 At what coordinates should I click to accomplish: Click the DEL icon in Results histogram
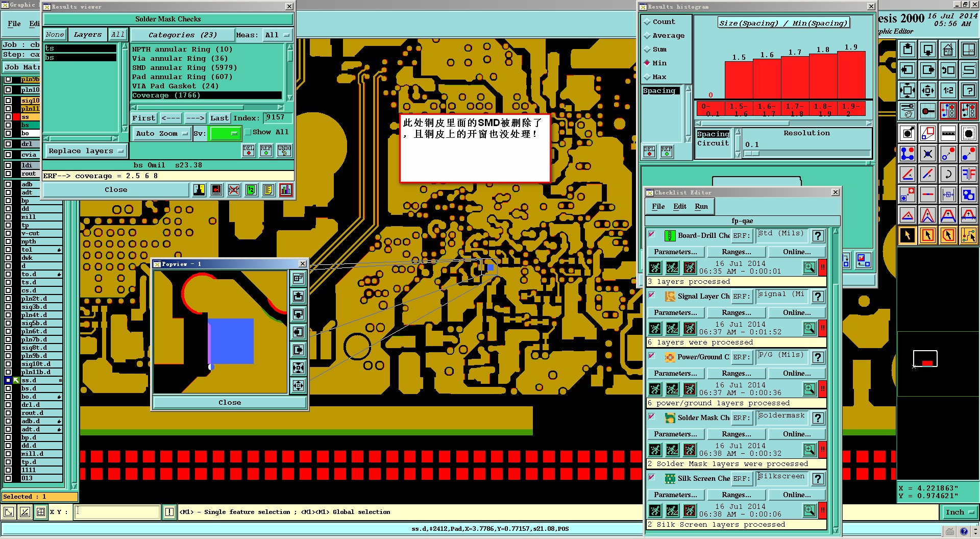click(x=649, y=152)
